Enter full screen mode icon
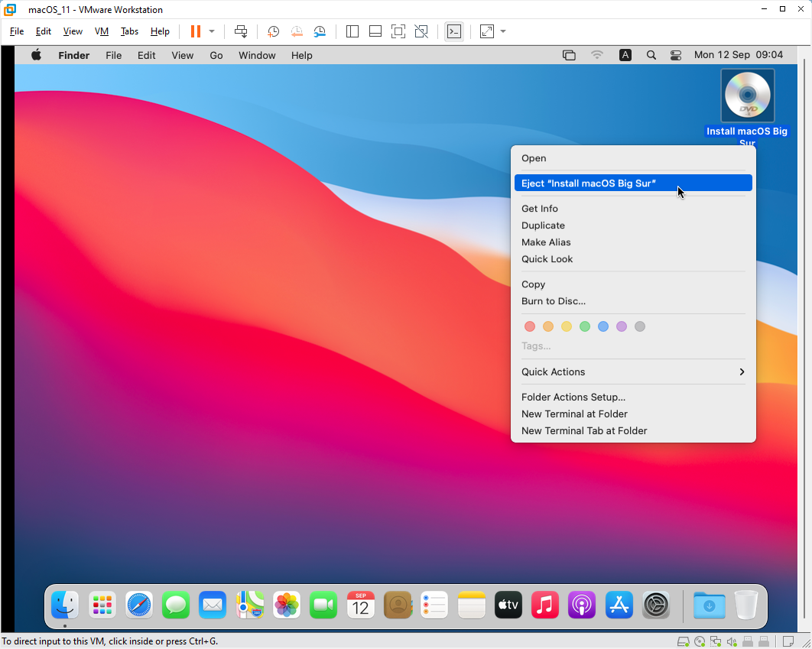Image resolution: width=812 pixels, height=649 pixels. (398, 31)
